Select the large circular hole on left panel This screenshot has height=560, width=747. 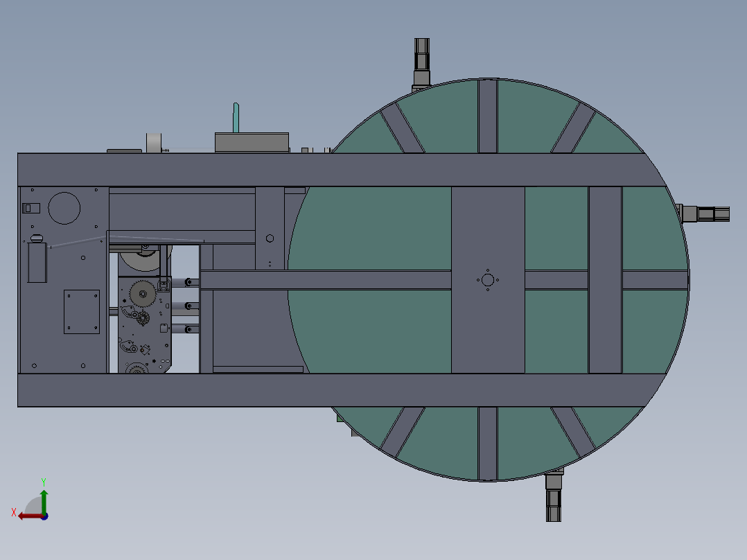(64, 209)
